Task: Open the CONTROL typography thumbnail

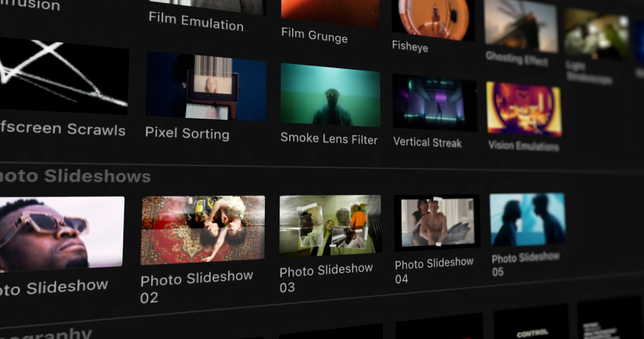Action: tap(531, 325)
